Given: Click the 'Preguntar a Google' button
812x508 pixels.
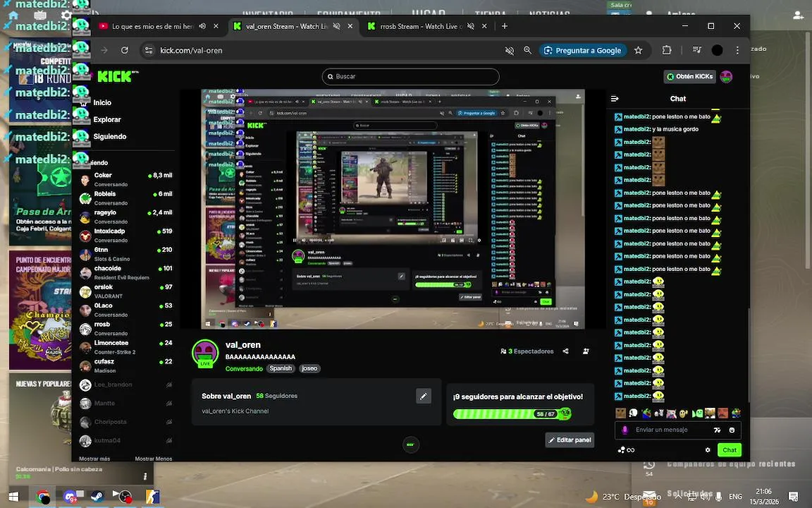Looking at the screenshot, I should pos(583,50).
